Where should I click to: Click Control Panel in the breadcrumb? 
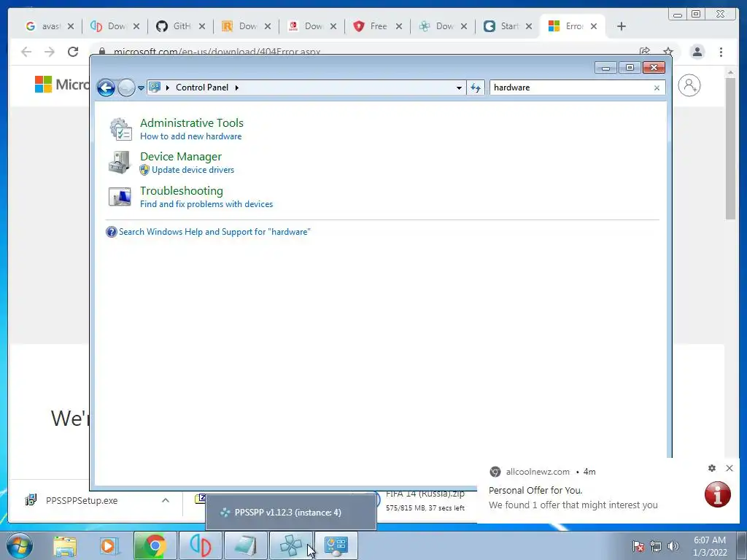[202, 87]
